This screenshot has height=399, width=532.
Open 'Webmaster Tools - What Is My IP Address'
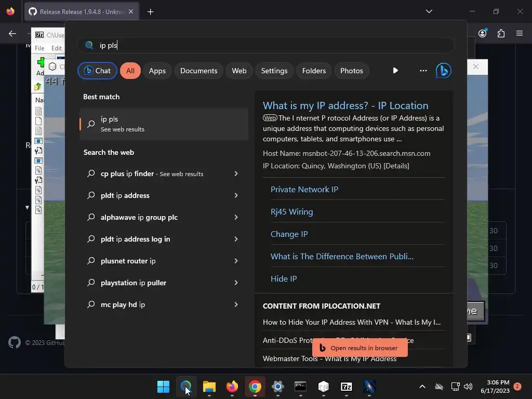[329, 358]
